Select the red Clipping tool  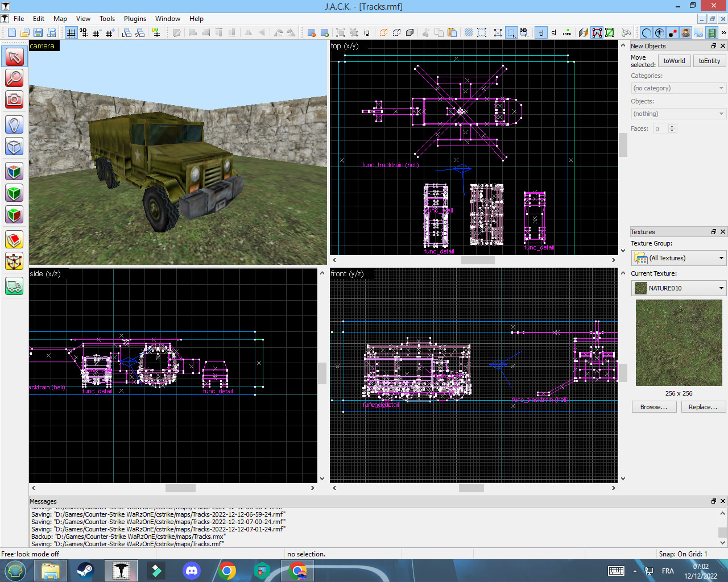(14, 239)
